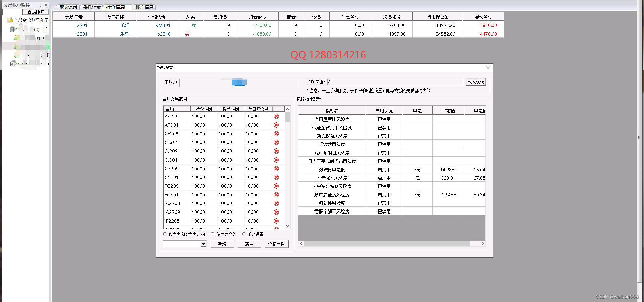The width and height of the screenshot is (644, 302).
Task: Click the 流动性风险度 indicator row
Action: tap(392, 203)
